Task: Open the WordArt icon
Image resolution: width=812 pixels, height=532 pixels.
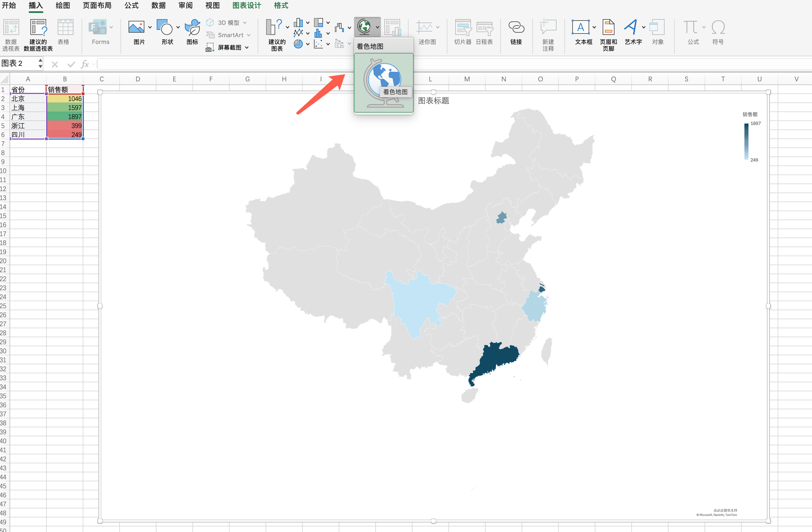Action: [x=631, y=27]
